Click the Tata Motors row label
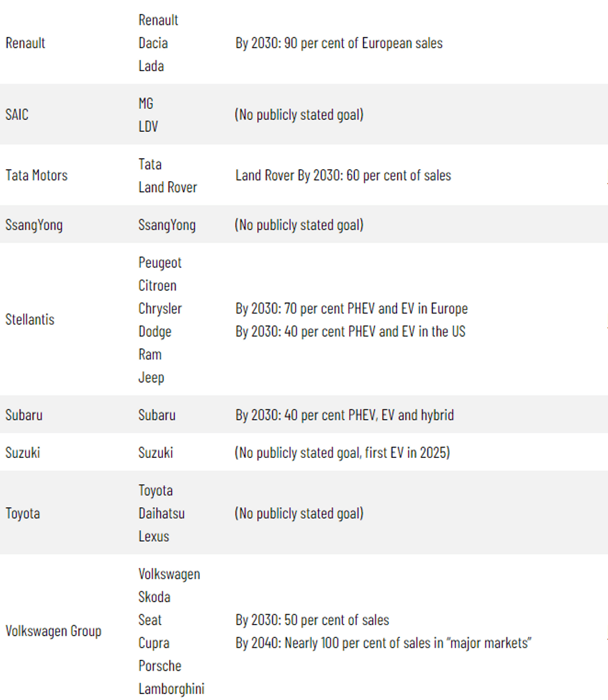This screenshot has width=608, height=700. (36, 175)
